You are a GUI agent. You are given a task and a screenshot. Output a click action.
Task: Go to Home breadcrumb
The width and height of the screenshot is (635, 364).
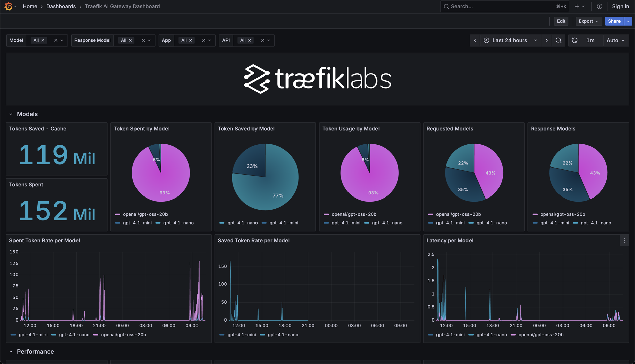pos(30,6)
